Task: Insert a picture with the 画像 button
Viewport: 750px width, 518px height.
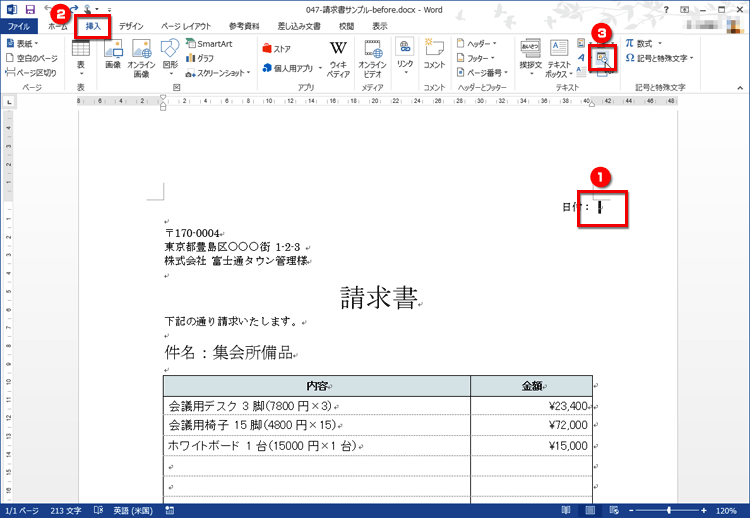Action: point(113,55)
